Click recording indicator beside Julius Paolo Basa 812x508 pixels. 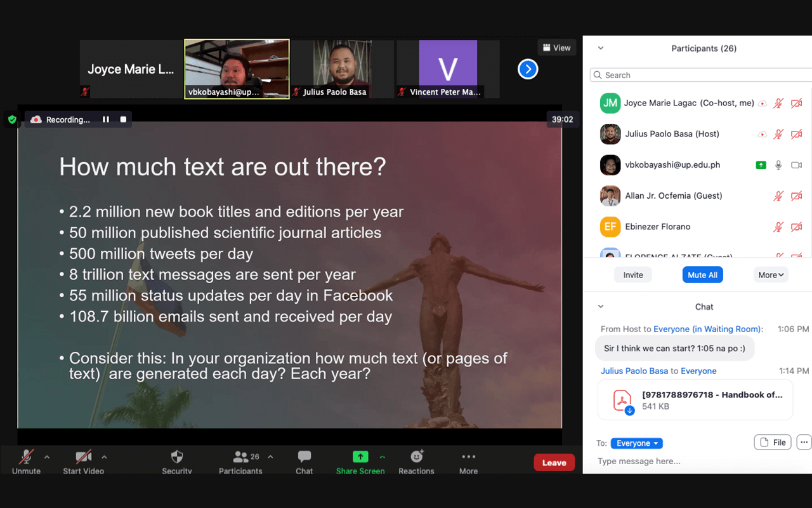click(762, 134)
